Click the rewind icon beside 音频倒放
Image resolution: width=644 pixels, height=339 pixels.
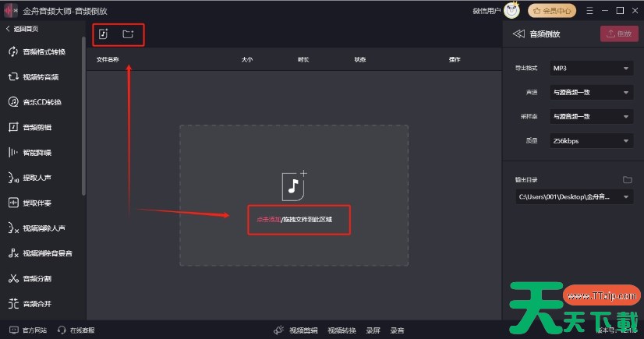click(518, 34)
